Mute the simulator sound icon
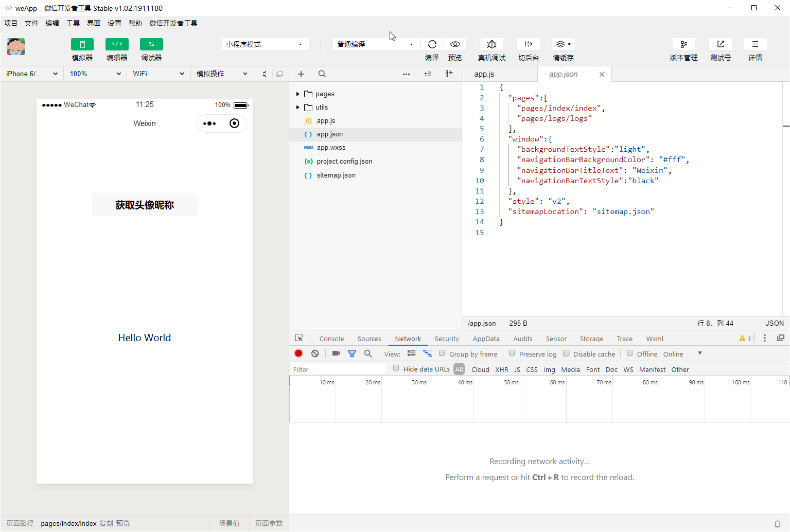 point(265,74)
